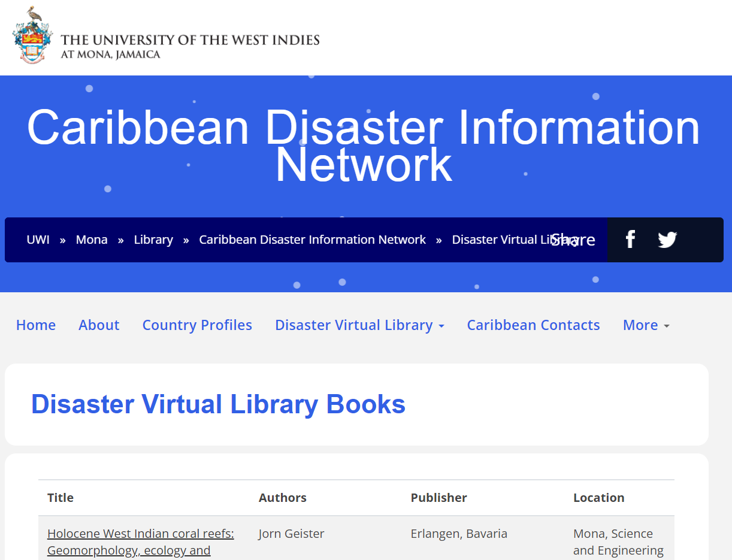
Task: Click the Title column header
Action: pos(61,498)
